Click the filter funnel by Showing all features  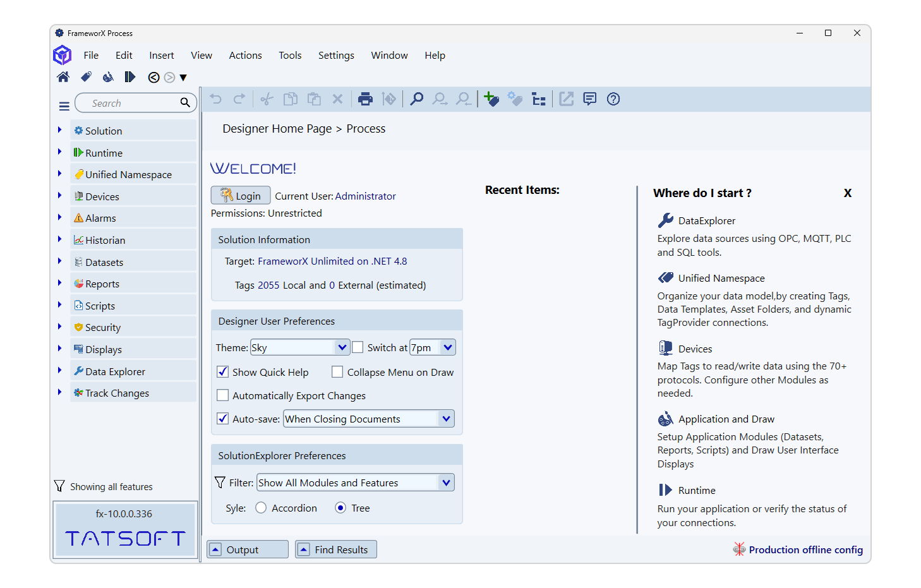(59, 486)
